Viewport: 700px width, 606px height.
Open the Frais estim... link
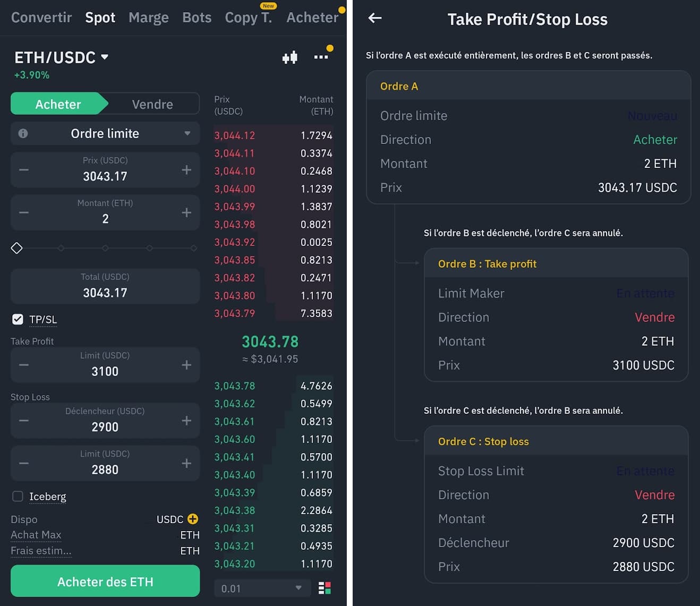coord(41,551)
